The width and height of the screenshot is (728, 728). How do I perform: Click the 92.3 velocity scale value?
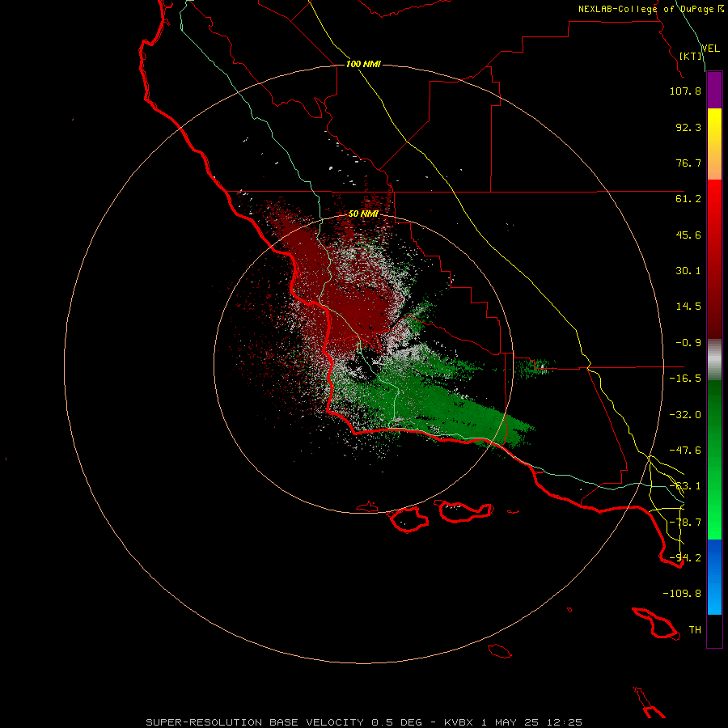(688, 127)
